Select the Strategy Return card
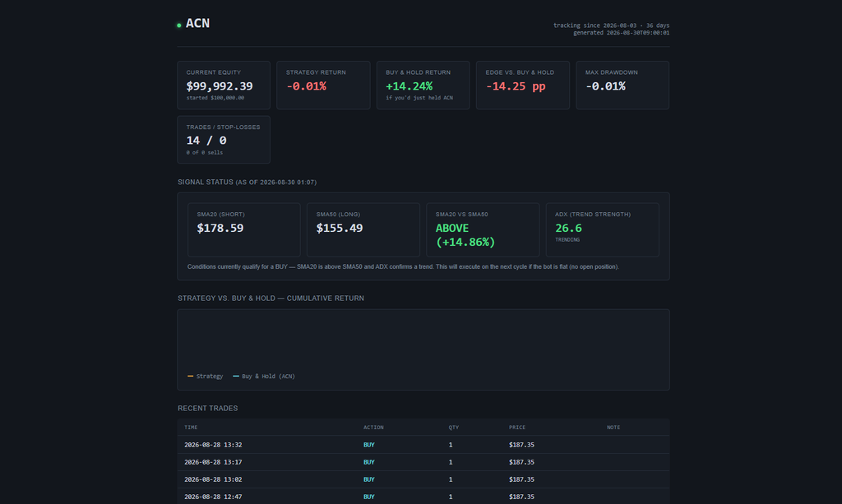 coord(323,86)
